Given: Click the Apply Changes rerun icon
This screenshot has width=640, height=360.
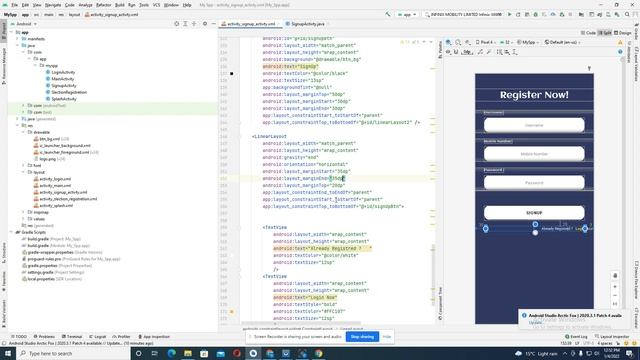Looking at the screenshot, I should (518, 14).
